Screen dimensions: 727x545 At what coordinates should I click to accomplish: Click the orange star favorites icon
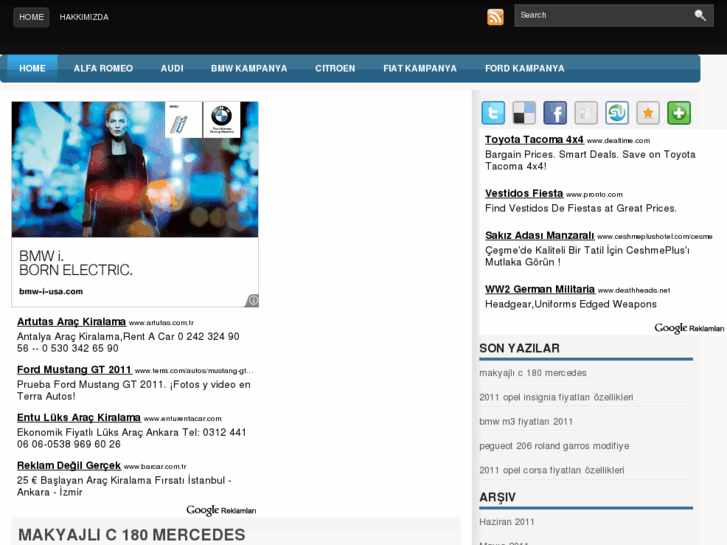(x=648, y=113)
